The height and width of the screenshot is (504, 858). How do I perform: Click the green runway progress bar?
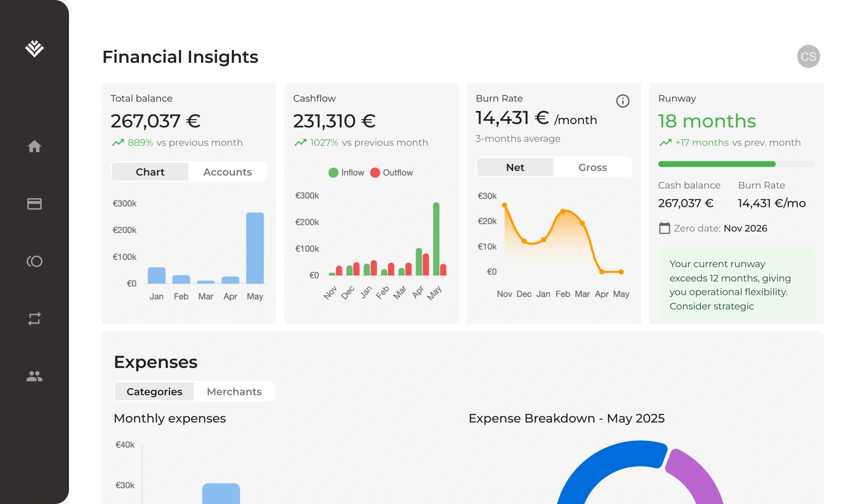(x=716, y=164)
